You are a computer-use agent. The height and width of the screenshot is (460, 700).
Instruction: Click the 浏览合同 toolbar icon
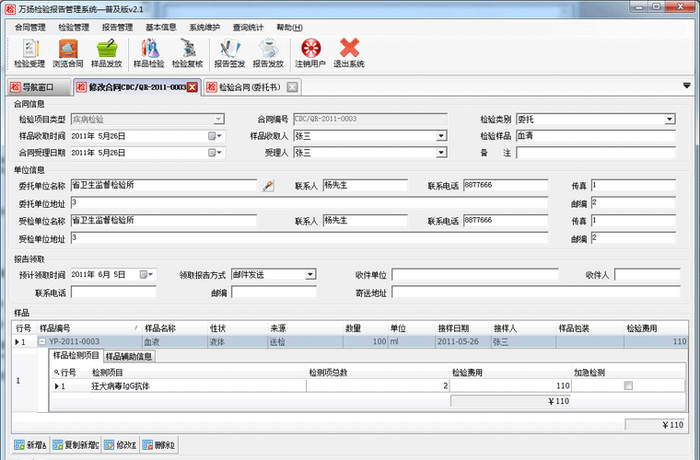coord(68,53)
